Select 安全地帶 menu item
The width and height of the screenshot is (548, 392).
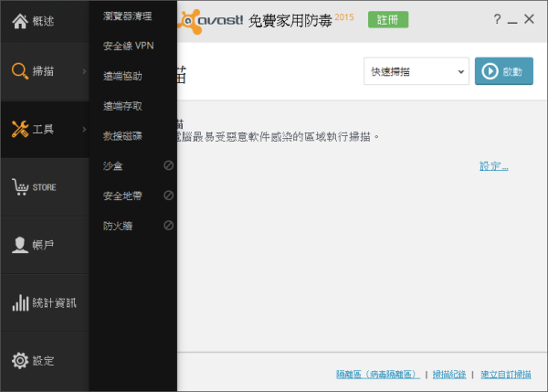pos(122,196)
